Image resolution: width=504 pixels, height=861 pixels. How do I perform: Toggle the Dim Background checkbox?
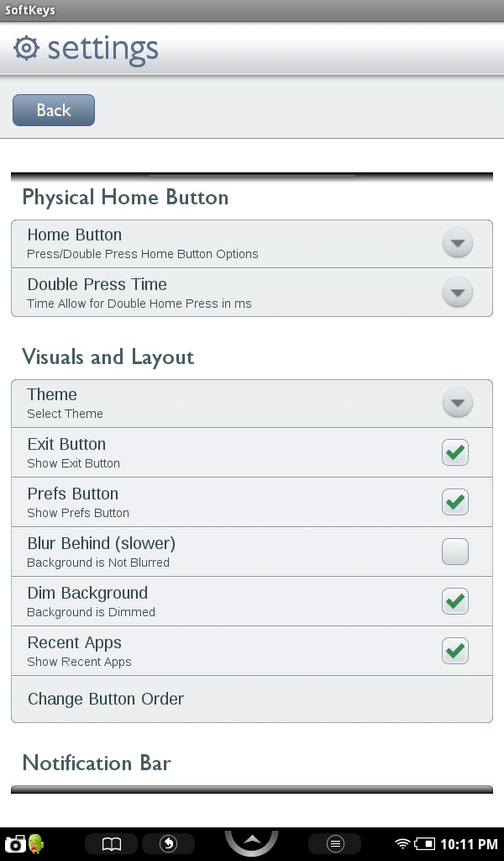(455, 601)
